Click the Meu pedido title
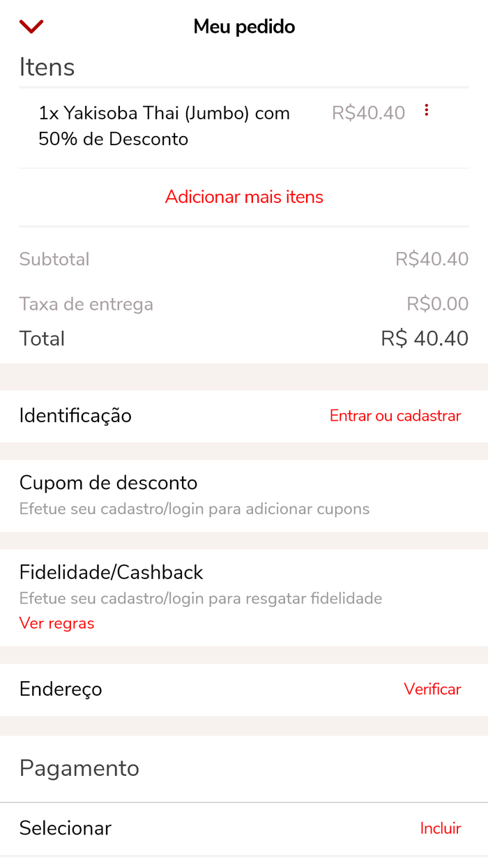This screenshot has width=488, height=868. pyautogui.click(x=243, y=26)
